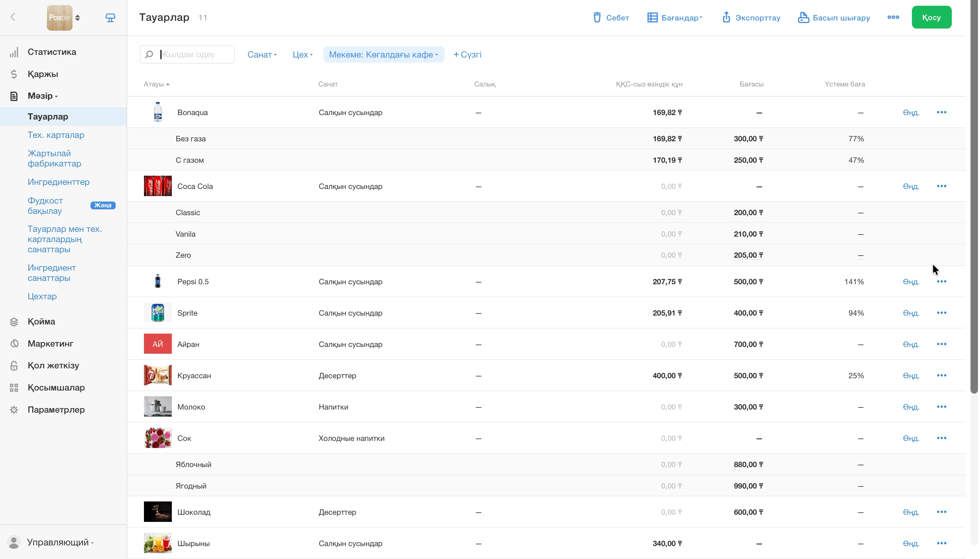Click the green Қосу button
The width and height of the screenshot is (980, 559).
(931, 17)
